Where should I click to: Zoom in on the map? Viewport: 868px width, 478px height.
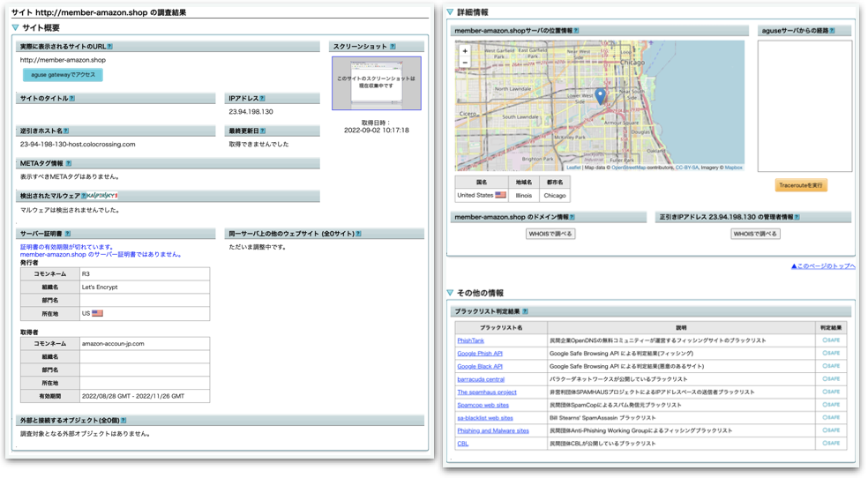tap(465, 51)
